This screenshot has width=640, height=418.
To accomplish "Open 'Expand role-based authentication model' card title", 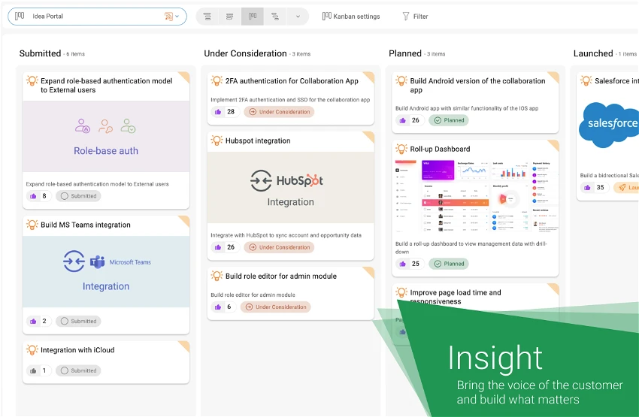I will coord(106,85).
